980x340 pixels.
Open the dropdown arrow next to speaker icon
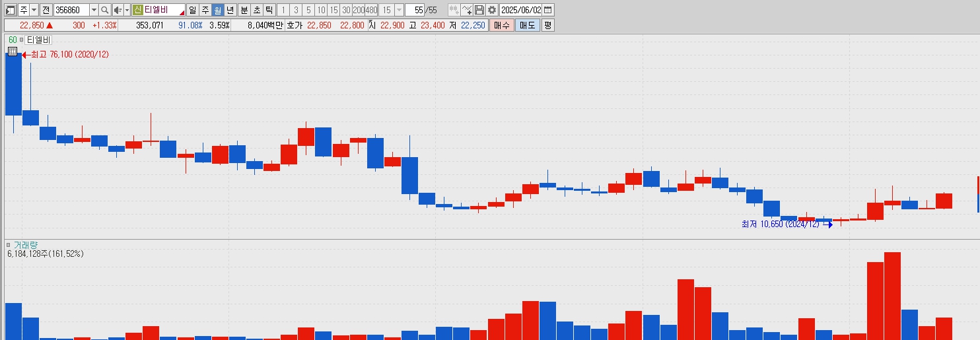pyautogui.click(x=127, y=10)
